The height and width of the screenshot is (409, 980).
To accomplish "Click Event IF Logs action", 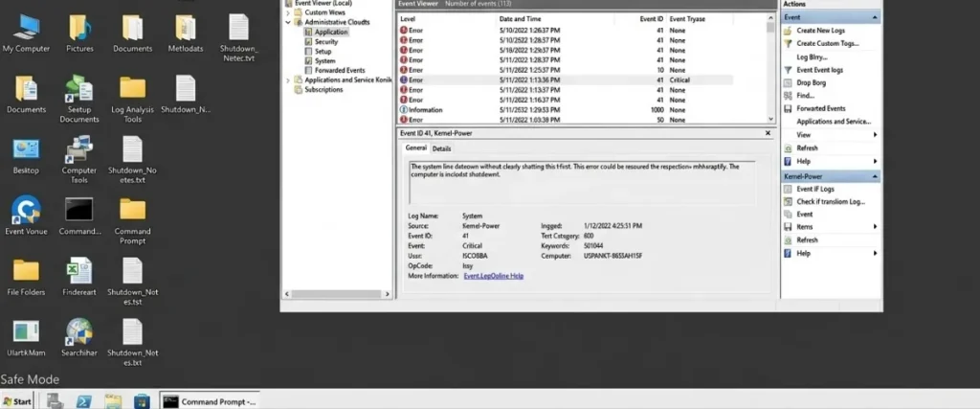I will [x=815, y=189].
